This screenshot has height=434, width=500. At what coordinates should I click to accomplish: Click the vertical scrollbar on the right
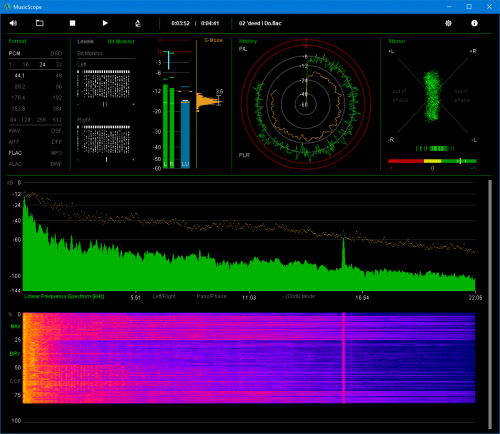tap(490, 304)
